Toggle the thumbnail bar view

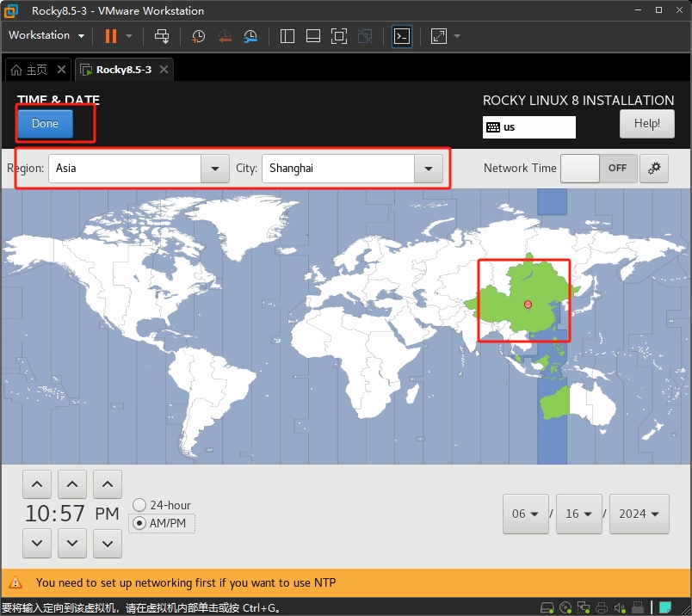[x=313, y=36]
